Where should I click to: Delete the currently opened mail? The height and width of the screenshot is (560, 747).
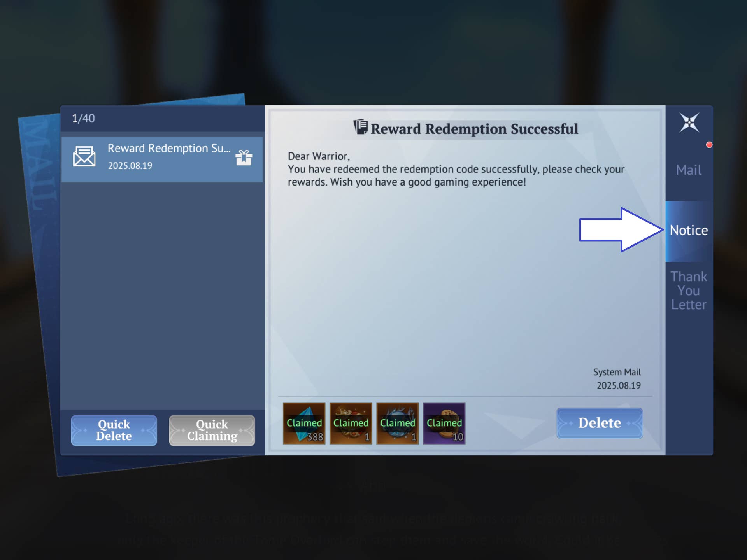599,423
